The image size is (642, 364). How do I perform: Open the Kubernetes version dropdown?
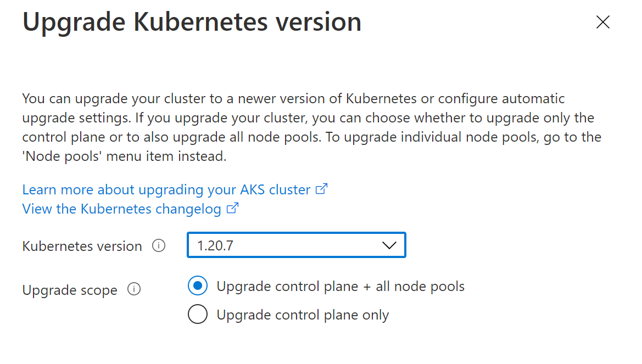[296, 245]
